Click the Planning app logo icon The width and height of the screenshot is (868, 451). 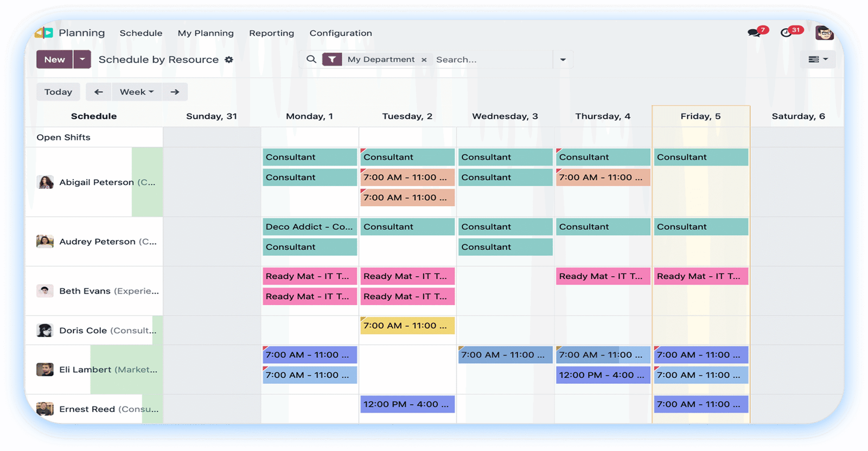[x=44, y=33]
